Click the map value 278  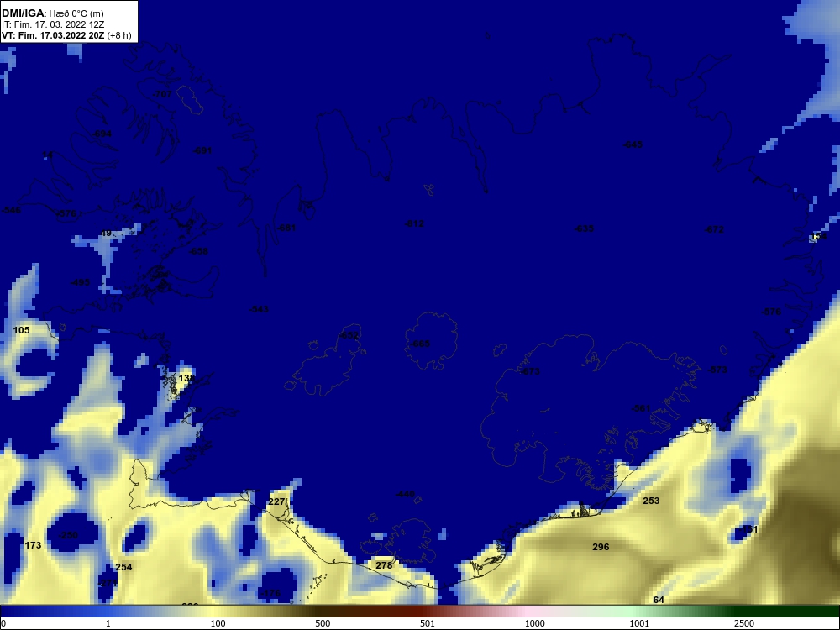tap(384, 565)
